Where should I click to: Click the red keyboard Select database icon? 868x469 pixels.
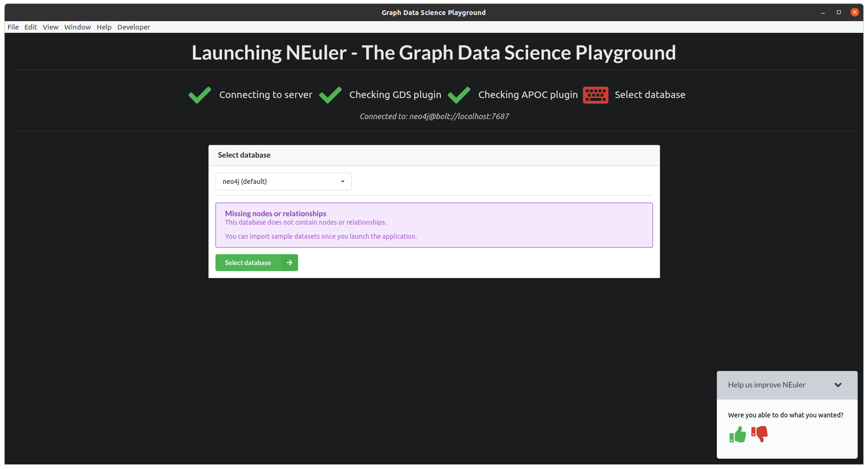[x=595, y=95]
